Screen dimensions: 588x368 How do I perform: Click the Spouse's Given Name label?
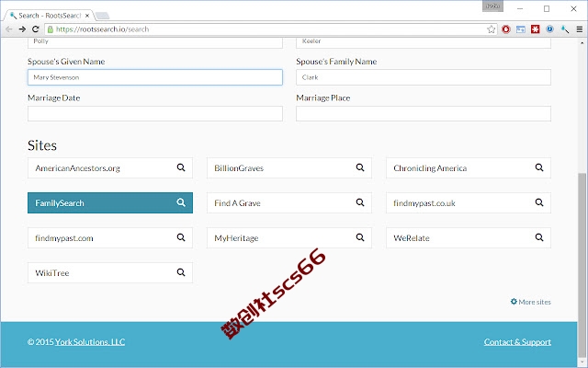[x=66, y=62]
